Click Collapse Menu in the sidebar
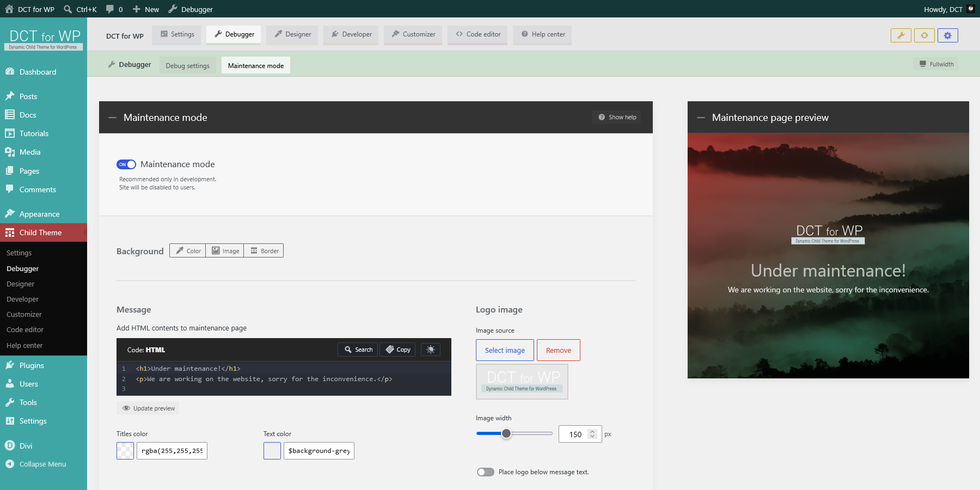The width and height of the screenshot is (980, 490). tap(44, 464)
